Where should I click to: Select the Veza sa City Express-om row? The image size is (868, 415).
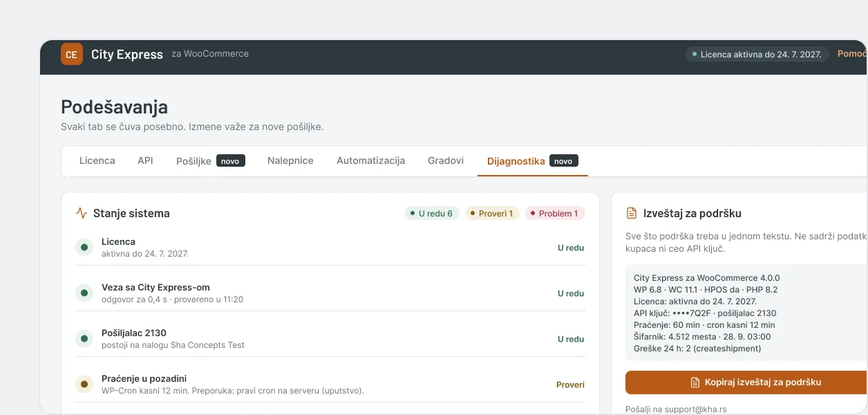tap(330, 293)
